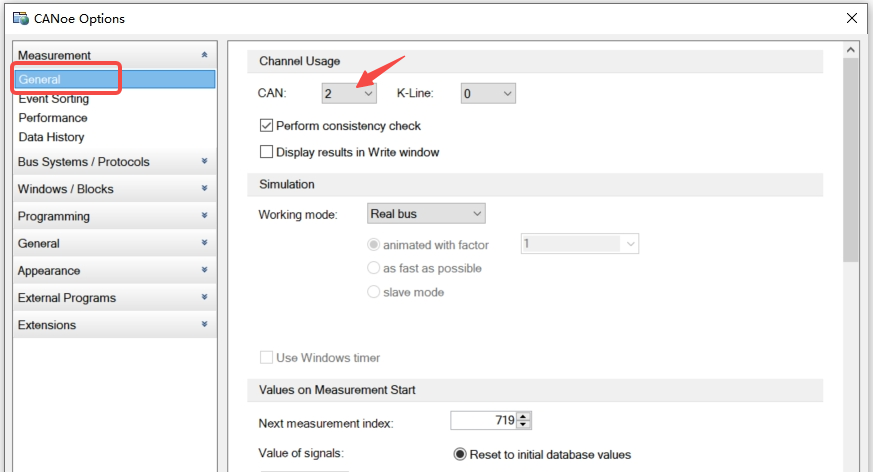Click the Values on Measurement Start heading
Viewport: 873px width, 472px height.
click(337, 390)
